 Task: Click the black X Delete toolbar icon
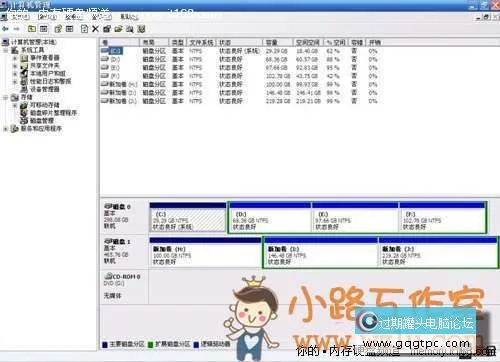tap(95, 29)
